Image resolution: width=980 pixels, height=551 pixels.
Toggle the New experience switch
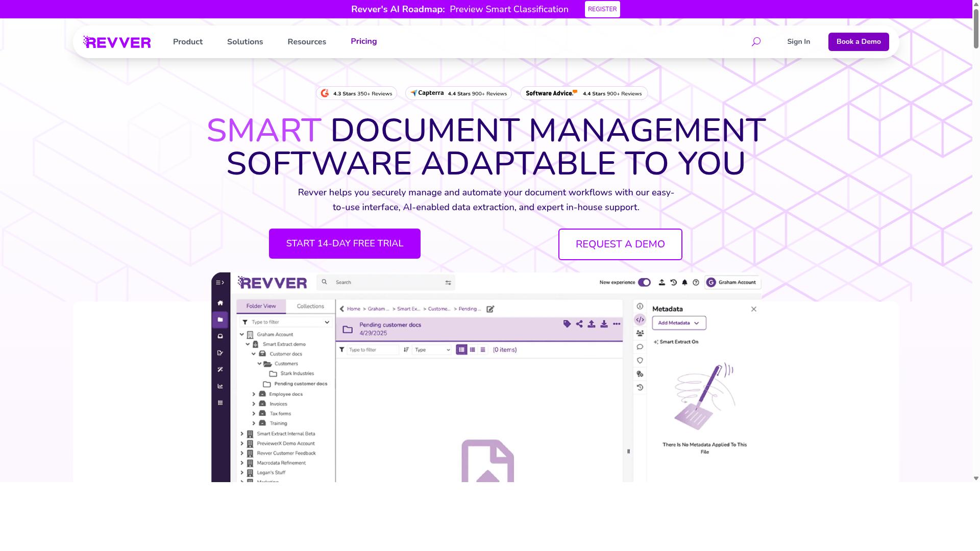click(x=644, y=282)
